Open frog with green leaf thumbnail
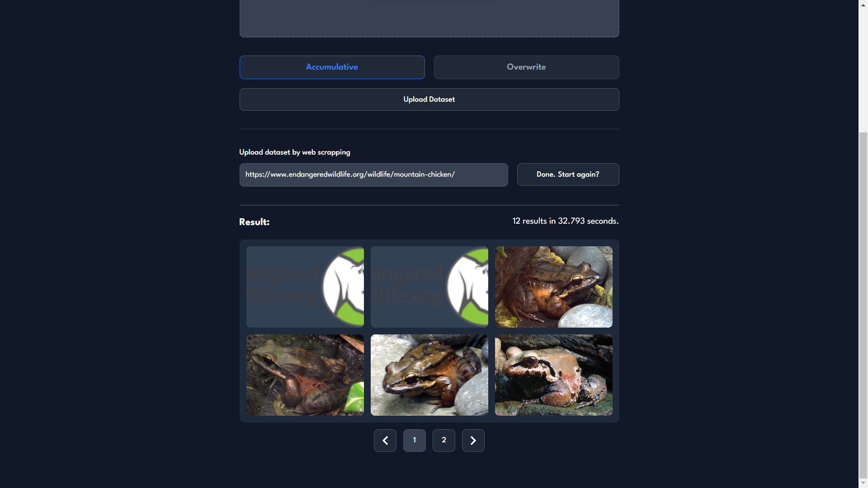The image size is (868, 488). click(305, 375)
